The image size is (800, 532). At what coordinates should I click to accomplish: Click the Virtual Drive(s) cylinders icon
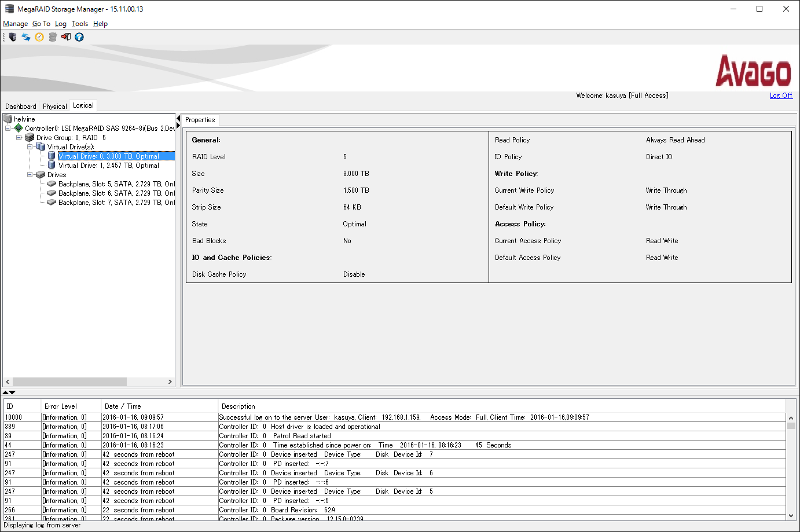pyautogui.click(x=41, y=146)
